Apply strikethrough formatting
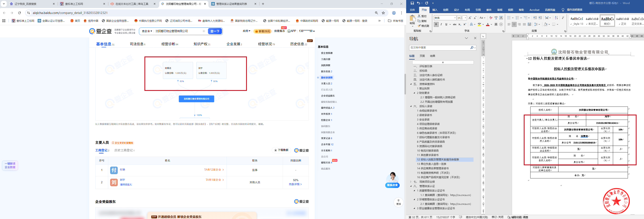The height and width of the screenshot is (219, 644). (455, 25)
